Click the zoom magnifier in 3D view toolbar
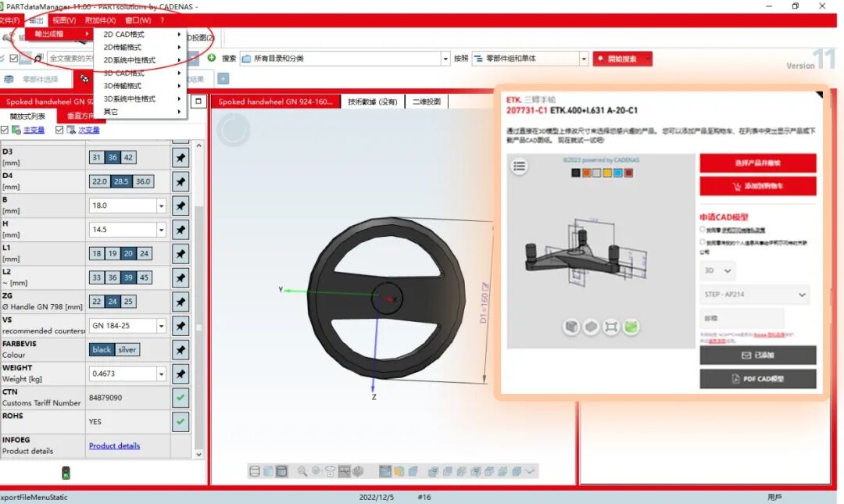This screenshot has width=844, height=504. pos(302,471)
